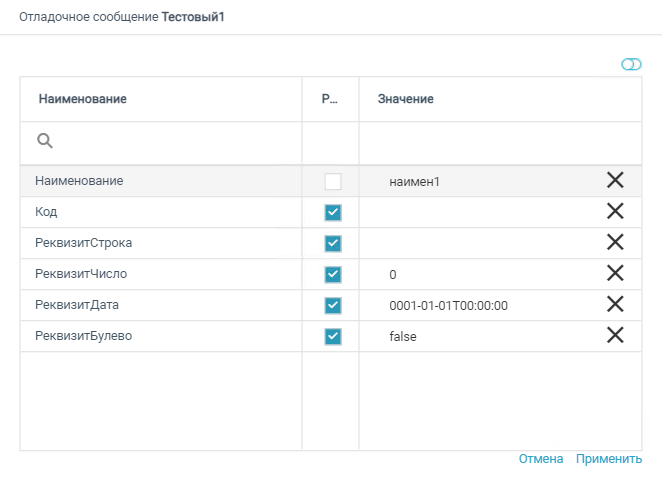
Task: Check the Наименование row checkbox
Action: coord(333,182)
